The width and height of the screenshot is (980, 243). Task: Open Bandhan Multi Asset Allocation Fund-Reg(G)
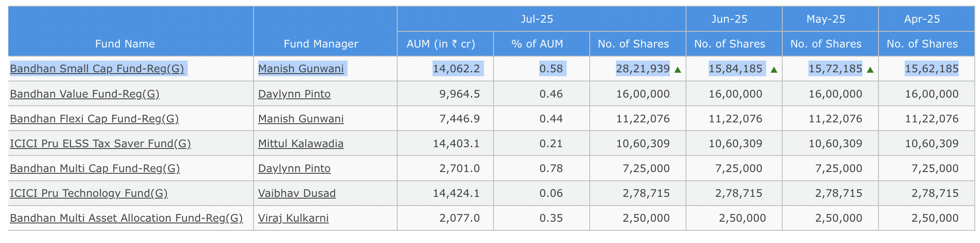pos(126,218)
